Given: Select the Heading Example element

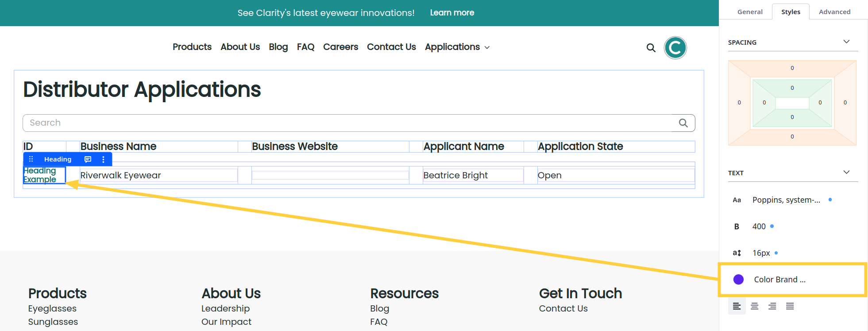Looking at the screenshot, I should 44,175.
